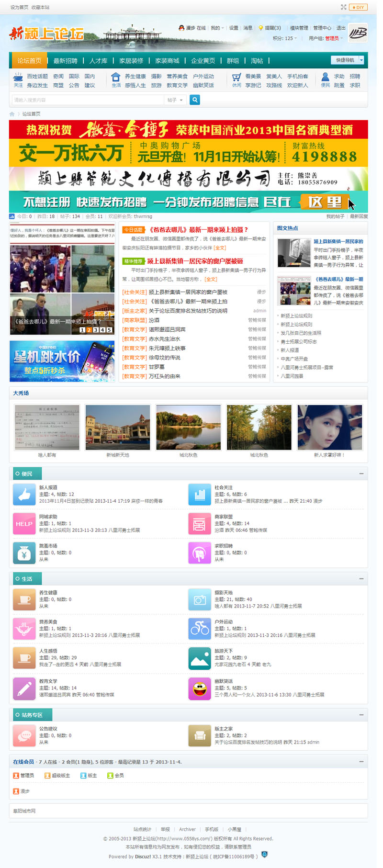Click the statistics bar chart icon beside 今日

click(x=12, y=216)
